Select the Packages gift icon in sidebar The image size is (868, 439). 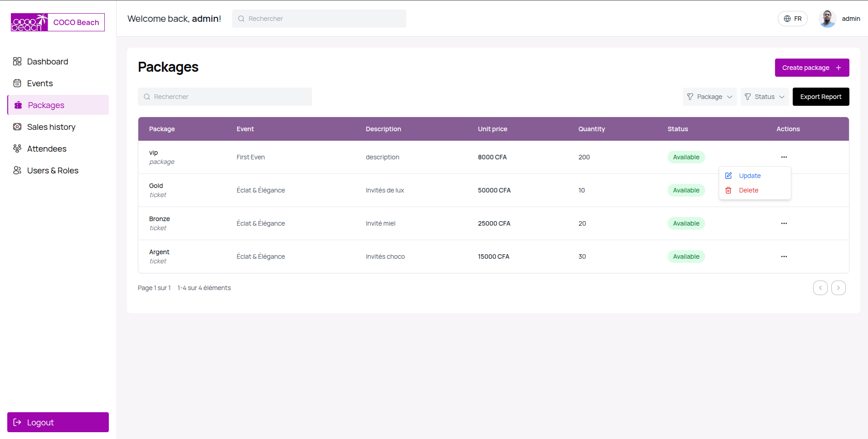pos(17,105)
